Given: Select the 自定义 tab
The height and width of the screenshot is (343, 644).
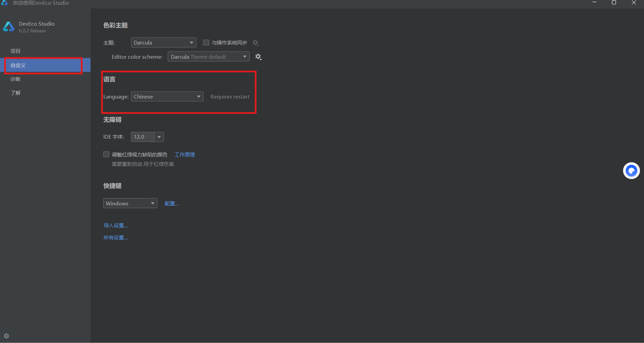Looking at the screenshot, I should point(45,65).
